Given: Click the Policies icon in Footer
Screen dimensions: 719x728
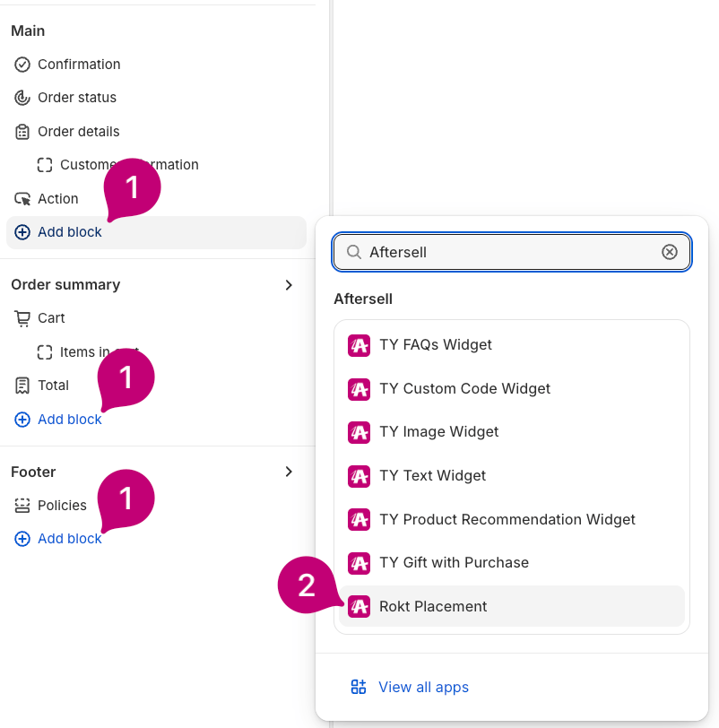Looking at the screenshot, I should pos(22,505).
